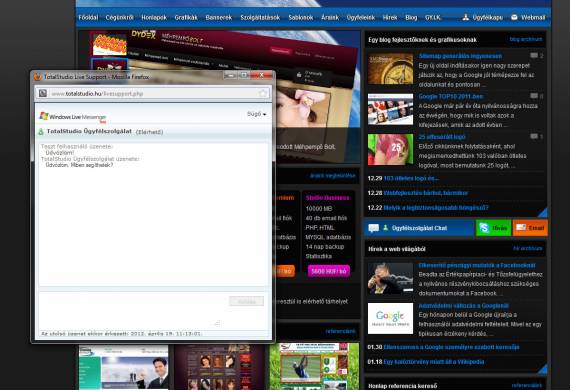The image size is (570, 390).
Task: Go to Ügyfeleink in top navigation
Action: click(361, 17)
